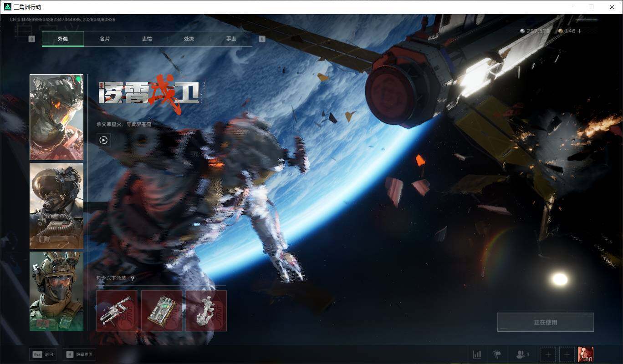
Task: Select the green camo soldier skin thumbnail
Action: point(56,291)
